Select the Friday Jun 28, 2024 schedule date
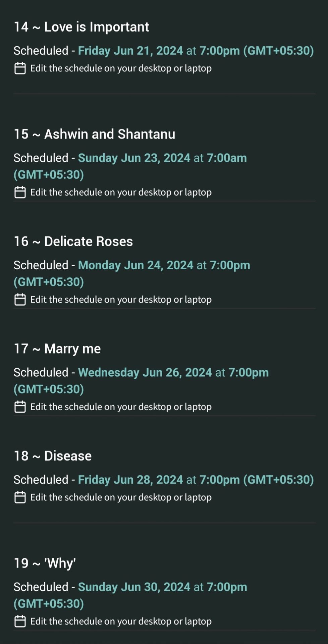Viewport: 328px width, 644px height. pos(130,480)
